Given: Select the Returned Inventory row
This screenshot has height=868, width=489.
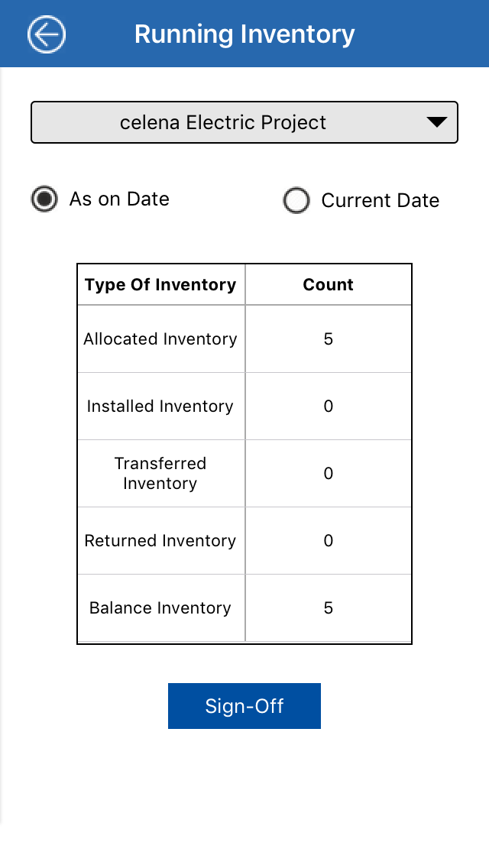Looking at the screenshot, I should coord(160,541).
